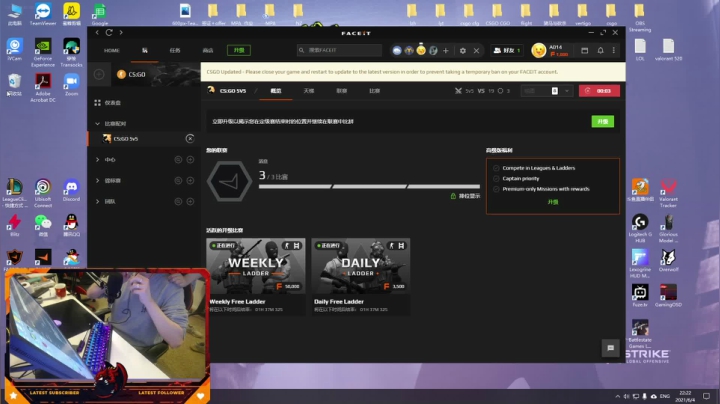This screenshot has height=404, width=720.
Task: Go forward with the FACEIT forward arrow
Action: tap(121, 32)
